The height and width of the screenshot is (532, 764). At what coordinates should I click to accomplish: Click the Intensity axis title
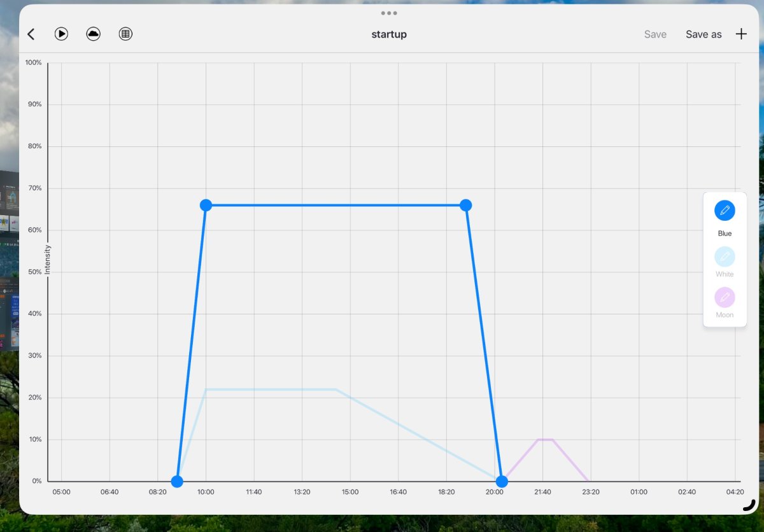tap(47, 260)
